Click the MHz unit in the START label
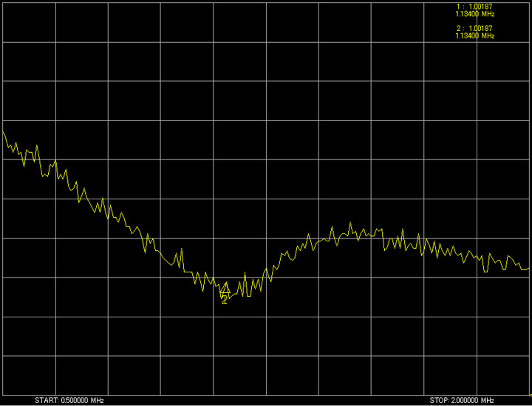Viewport: 532px width, 406px height. click(96, 400)
